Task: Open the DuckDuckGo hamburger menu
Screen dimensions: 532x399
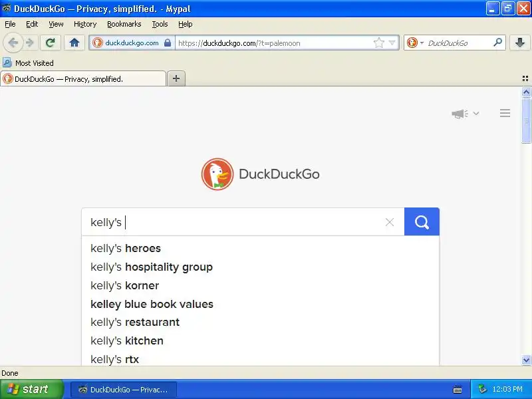Action: [505, 113]
